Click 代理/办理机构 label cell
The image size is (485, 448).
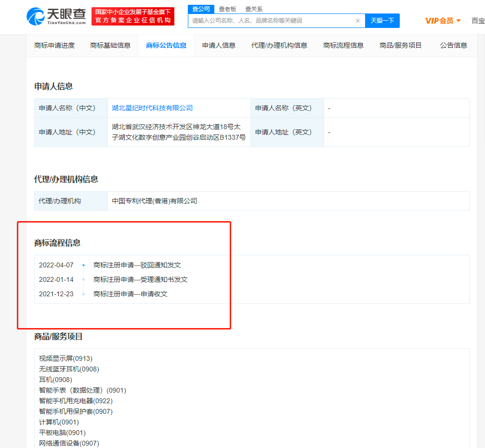(x=71, y=201)
